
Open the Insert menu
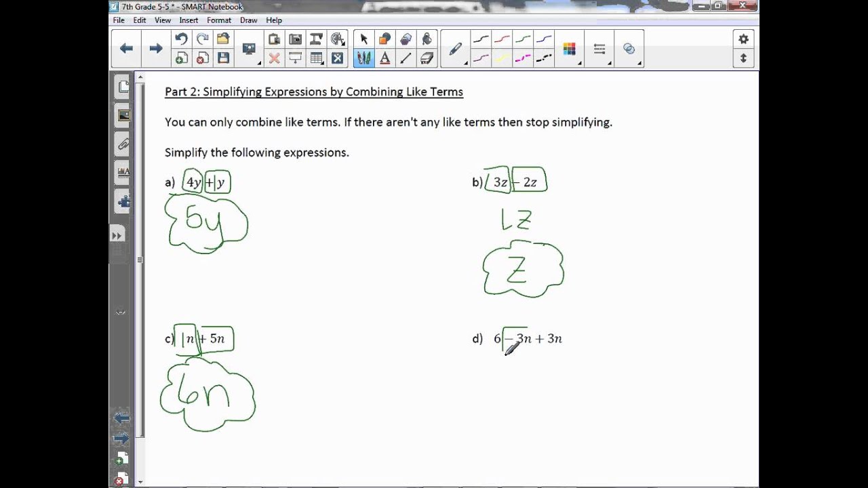tap(189, 20)
